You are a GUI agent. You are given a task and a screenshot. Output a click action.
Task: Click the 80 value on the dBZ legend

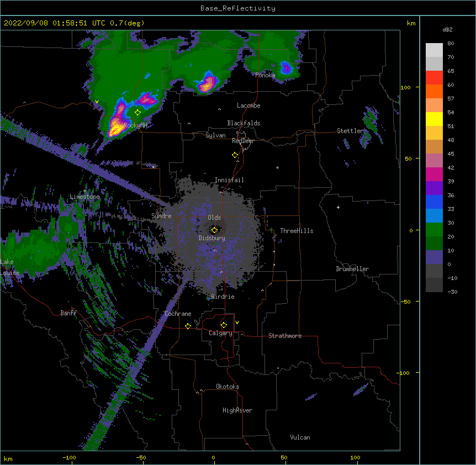451,44
